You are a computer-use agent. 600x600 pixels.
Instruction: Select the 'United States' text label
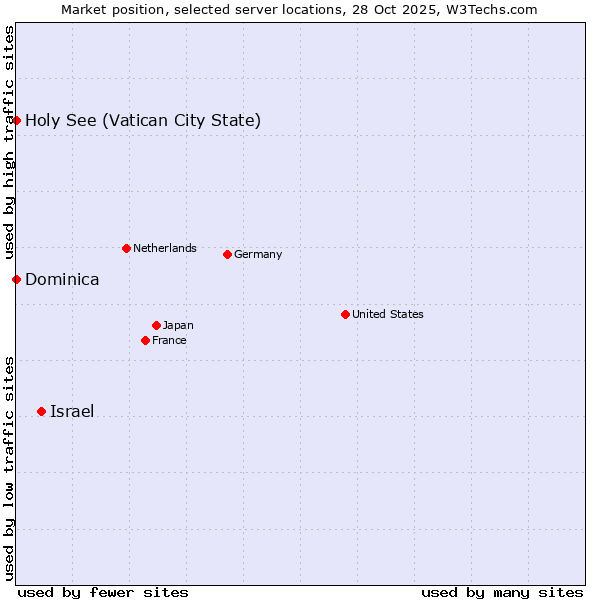coord(387,314)
